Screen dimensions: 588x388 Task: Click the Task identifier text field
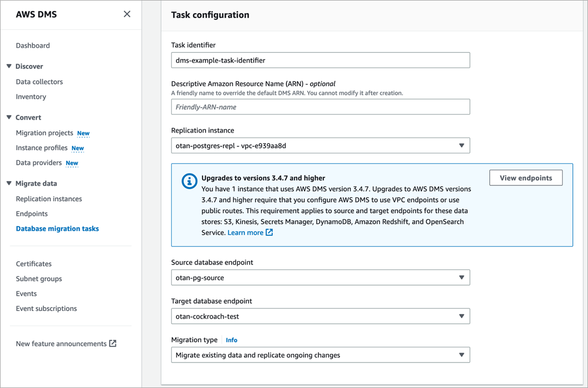point(320,60)
